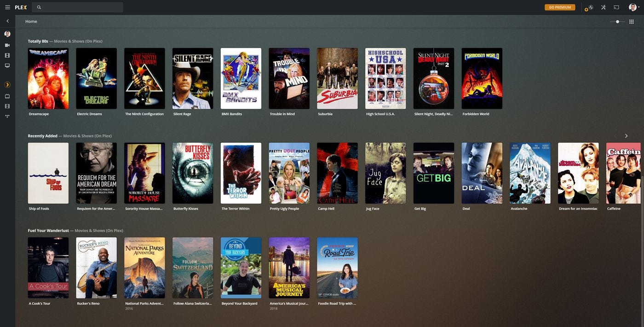Viewport: 644px width, 327px height.
Task: Open the Activity pulse icon
Action: [x=591, y=7]
